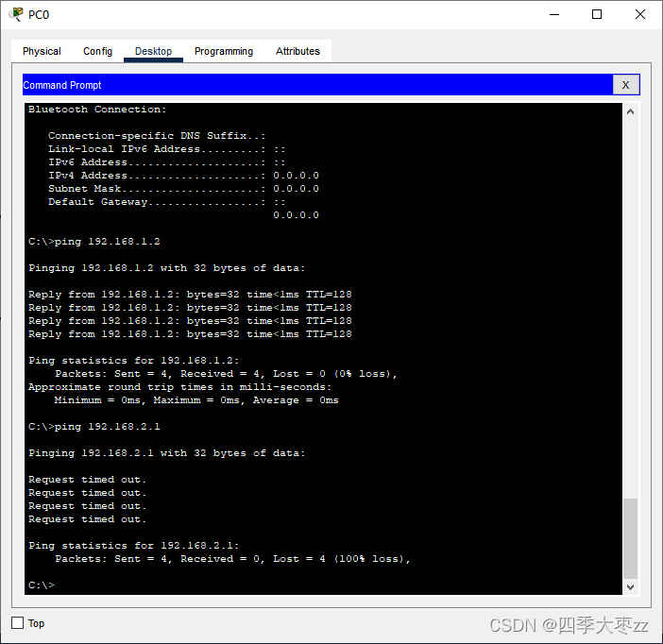663x644 pixels.
Task: Click the 'Minimum = 0ms' line
Action: [x=196, y=400]
